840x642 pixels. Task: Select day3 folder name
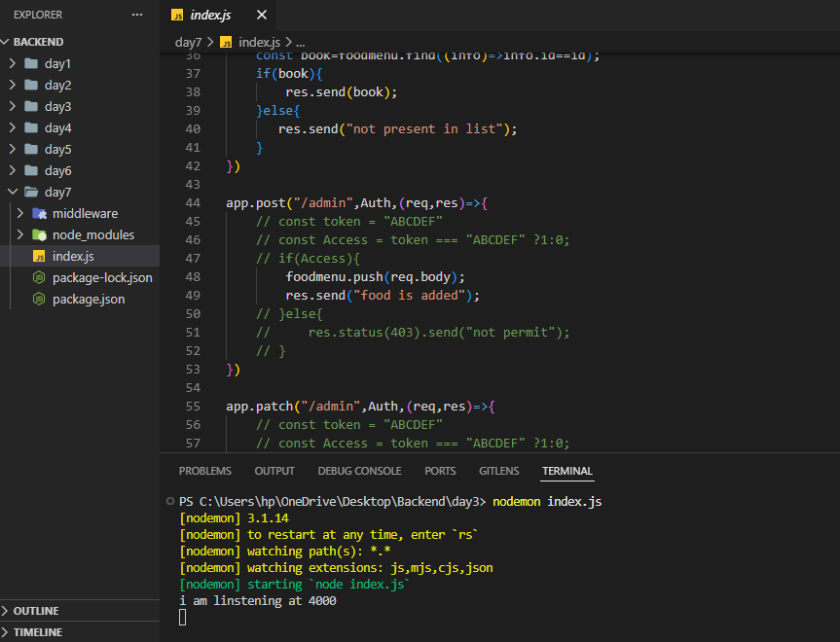[57, 107]
